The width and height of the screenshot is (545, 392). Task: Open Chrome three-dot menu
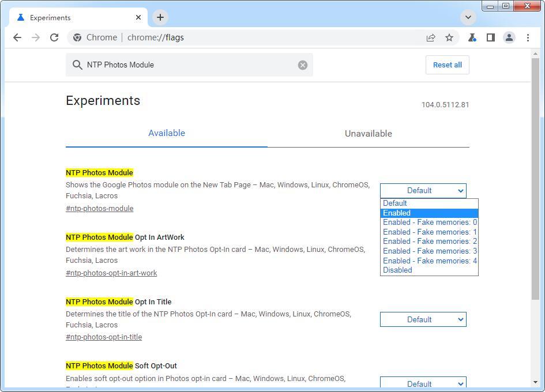coord(528,37)
